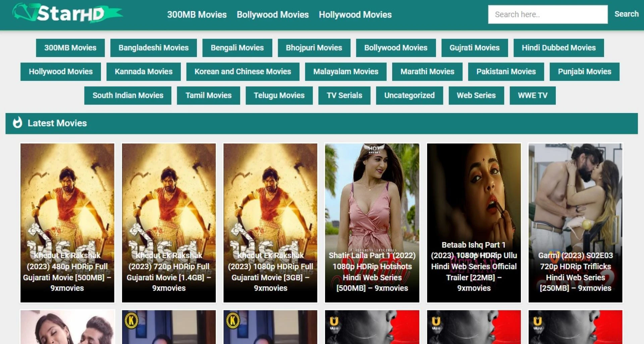Click the Latest Movies section heading
Screen dimensions: 644x344
(57, 123)
